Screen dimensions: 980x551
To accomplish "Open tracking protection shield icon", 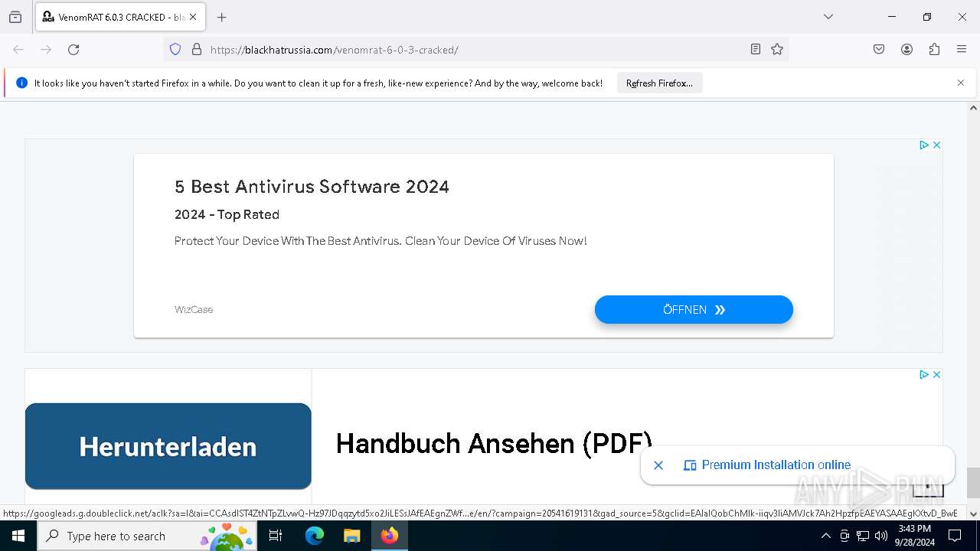I will tap(175, 50).
